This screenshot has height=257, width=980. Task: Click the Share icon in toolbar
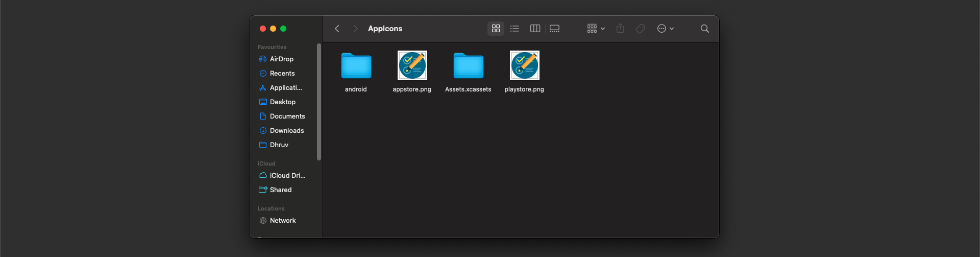pos(620,29)
